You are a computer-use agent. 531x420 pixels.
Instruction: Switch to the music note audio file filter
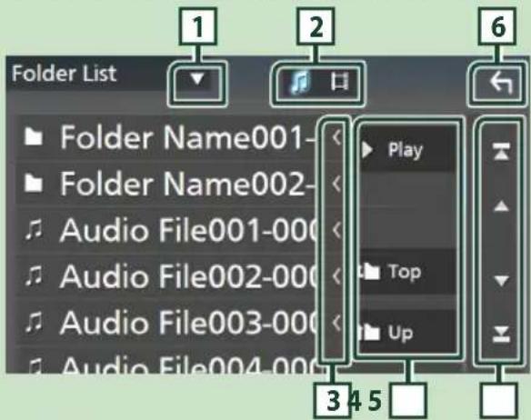click(x=300, y=83)
